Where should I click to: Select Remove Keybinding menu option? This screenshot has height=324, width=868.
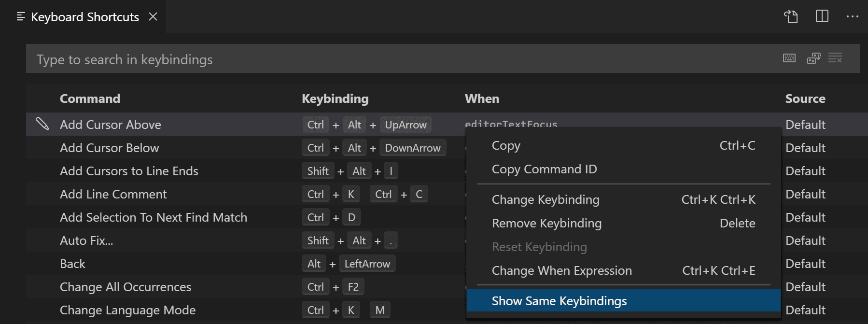pos(546,224)
